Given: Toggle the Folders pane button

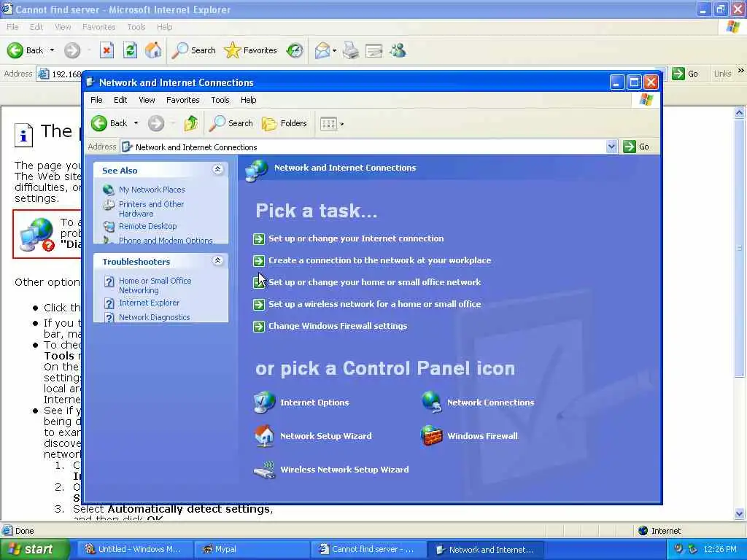Looking at the screenshot, I should click(285, 123).
